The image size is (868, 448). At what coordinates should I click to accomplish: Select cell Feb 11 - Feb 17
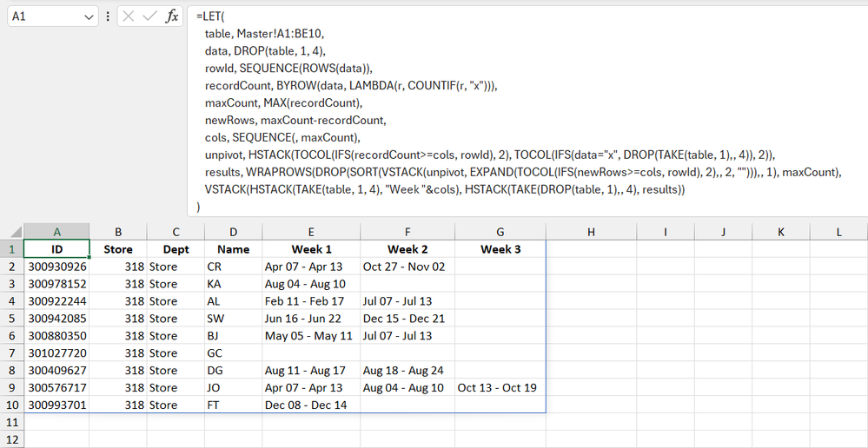tap(311, 301)
